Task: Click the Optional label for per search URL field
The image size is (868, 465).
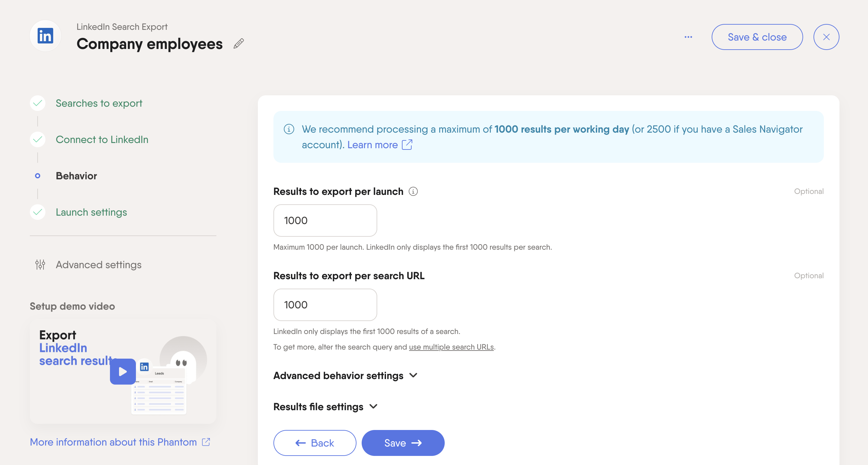Action: 809,276
